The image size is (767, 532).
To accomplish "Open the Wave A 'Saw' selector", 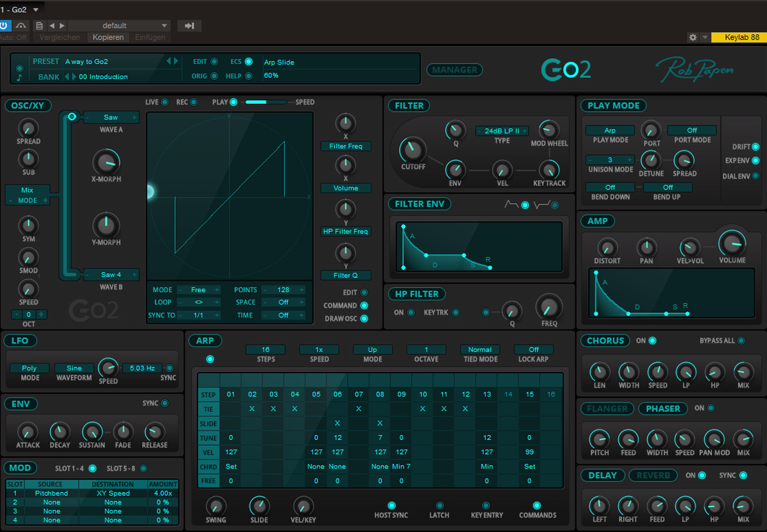I will [x=111, y=118].
